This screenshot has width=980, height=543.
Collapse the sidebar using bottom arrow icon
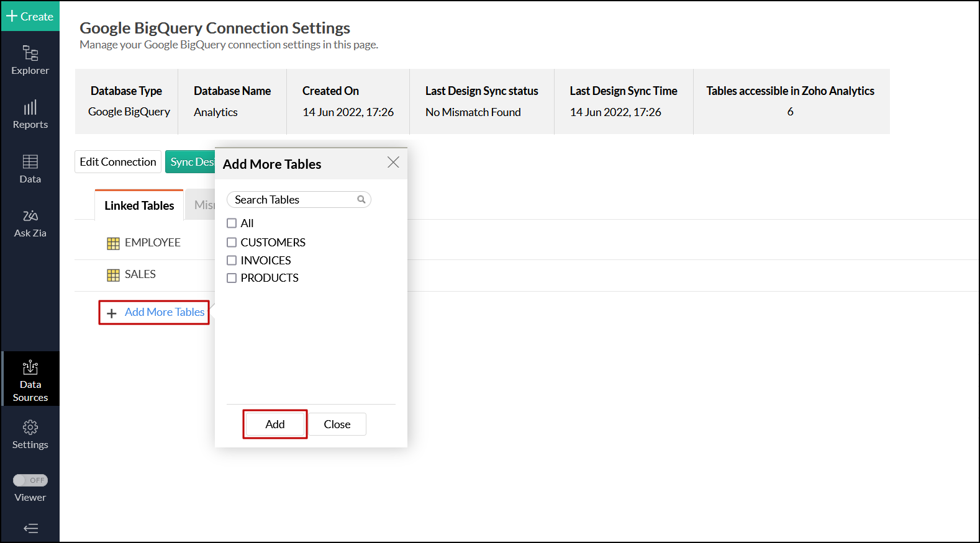click(30, 528)
